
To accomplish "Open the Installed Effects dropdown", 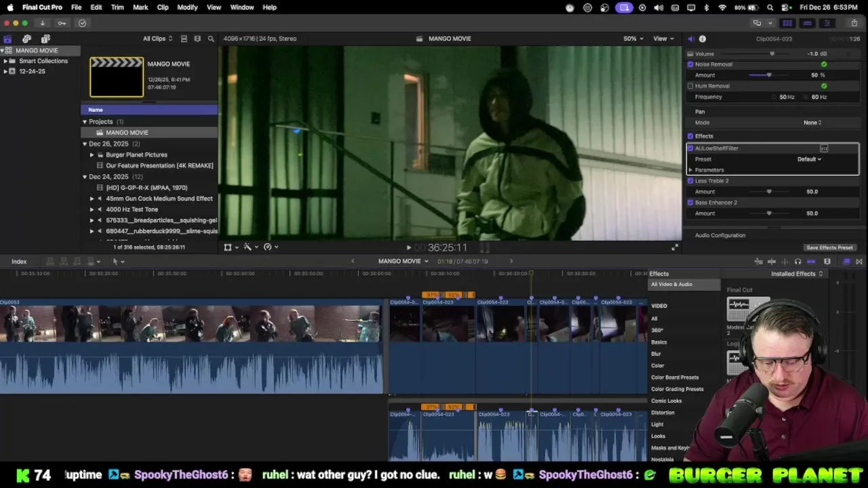I will click(x=797, y=274).
